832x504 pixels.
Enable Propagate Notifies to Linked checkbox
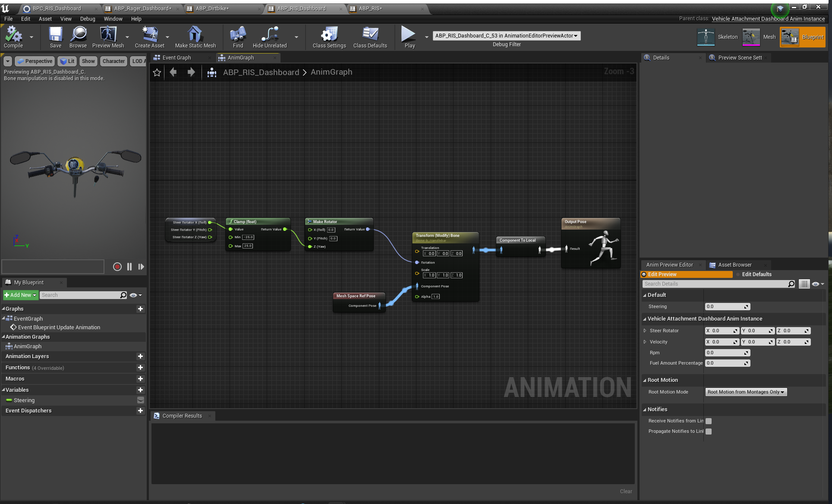709,432
